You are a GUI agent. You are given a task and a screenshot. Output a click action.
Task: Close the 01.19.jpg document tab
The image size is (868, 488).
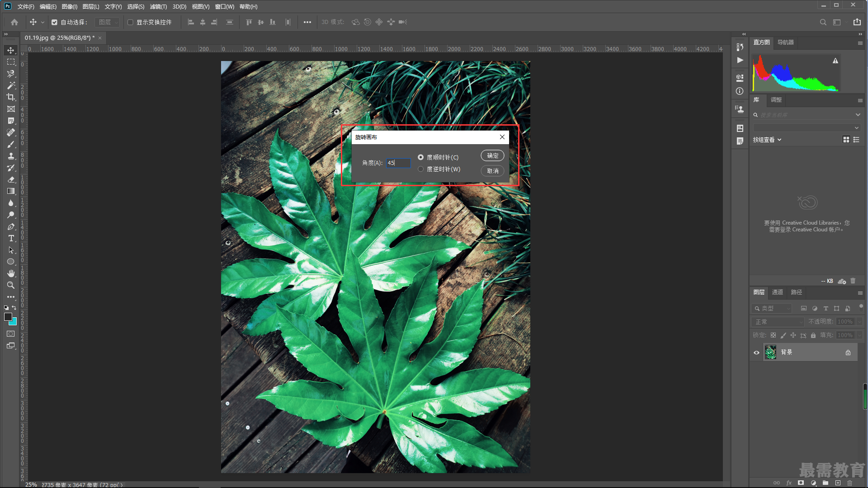(100, 38)
